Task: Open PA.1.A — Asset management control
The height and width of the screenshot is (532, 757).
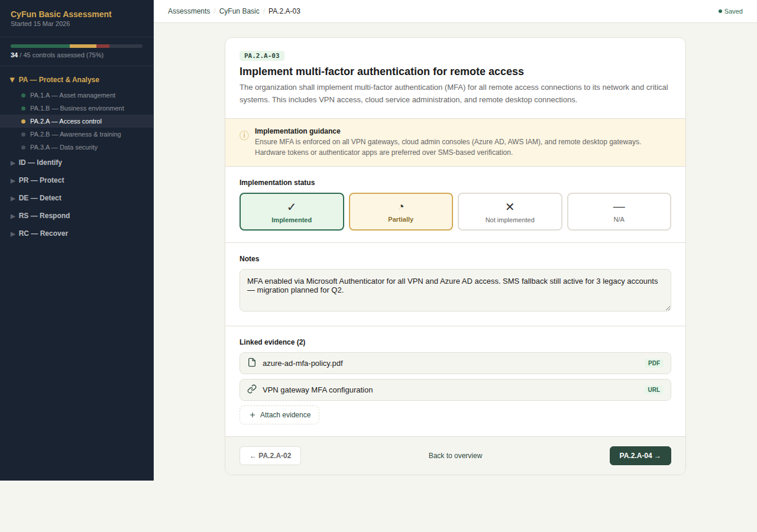Action: [73, 95]
